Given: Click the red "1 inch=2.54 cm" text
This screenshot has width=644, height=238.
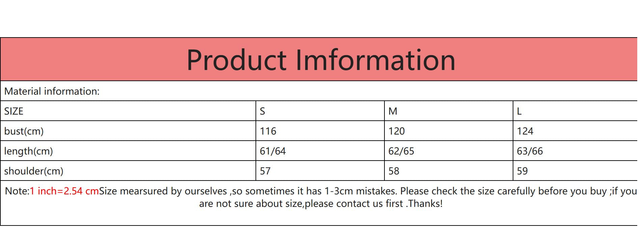Looking at the screenshot, I should [x=64, y=191].
